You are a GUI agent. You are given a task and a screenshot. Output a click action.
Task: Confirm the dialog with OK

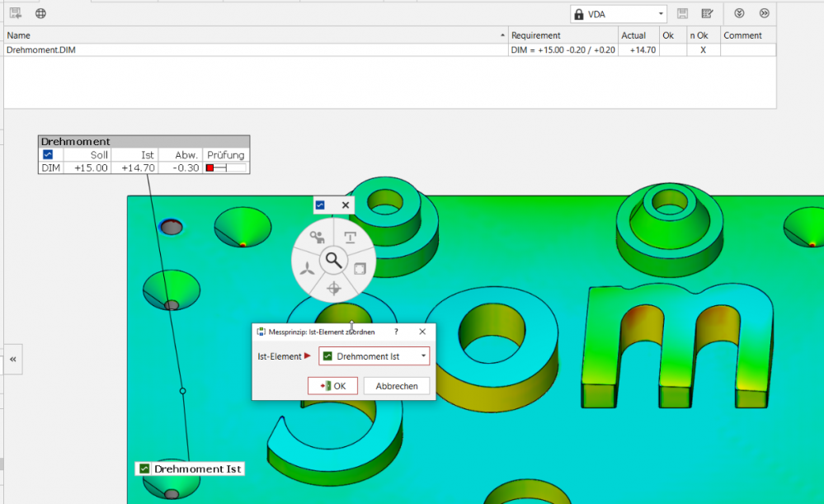tap(332, 386)
